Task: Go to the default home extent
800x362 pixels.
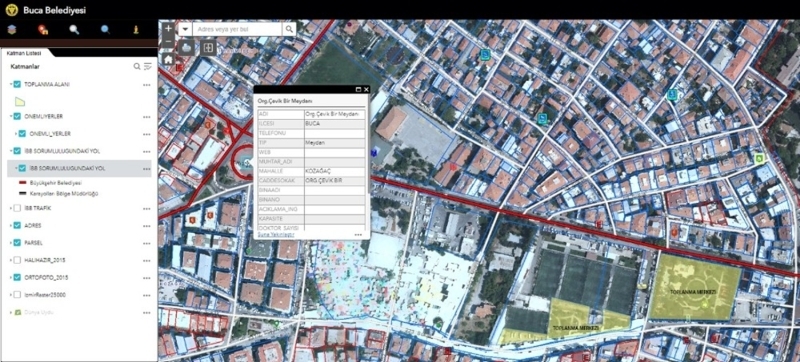Action: pyautogui.click(x=168, y=59)
